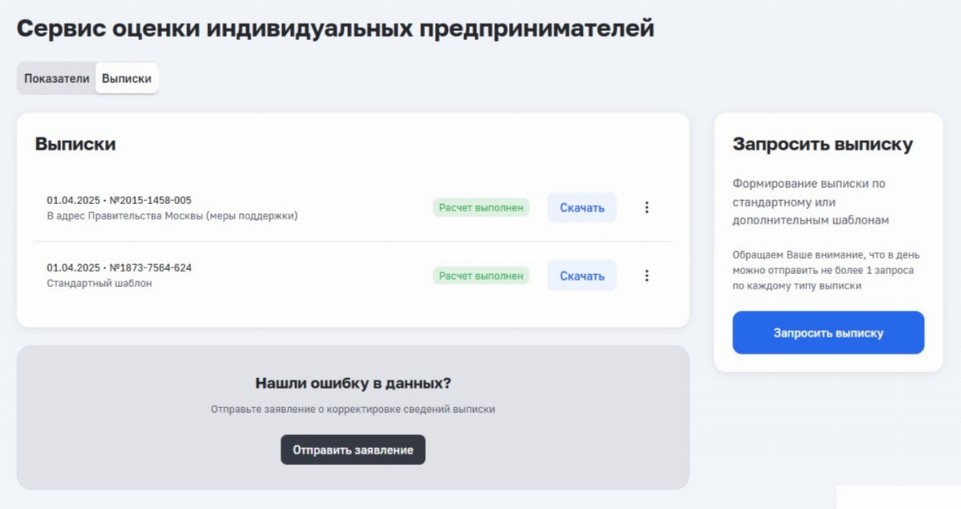Viewport: 961px width, 509px height.
Task: Click the Расчет выполнен badge for №1873-7564-624
Action: (481, 276)
